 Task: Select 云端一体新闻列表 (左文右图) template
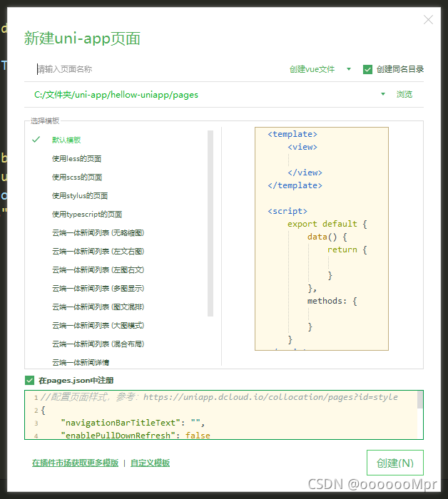98,251
